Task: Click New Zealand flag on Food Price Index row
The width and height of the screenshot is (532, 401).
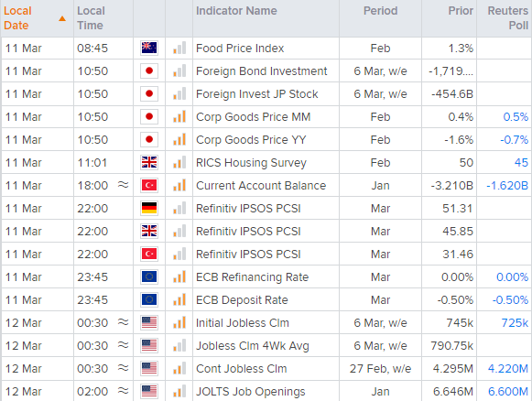Action: click(149, 48)
